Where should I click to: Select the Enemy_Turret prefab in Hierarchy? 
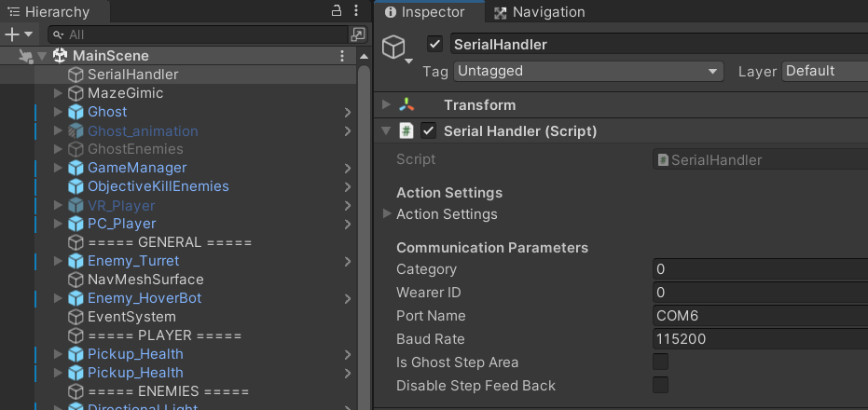coord(132,261)
